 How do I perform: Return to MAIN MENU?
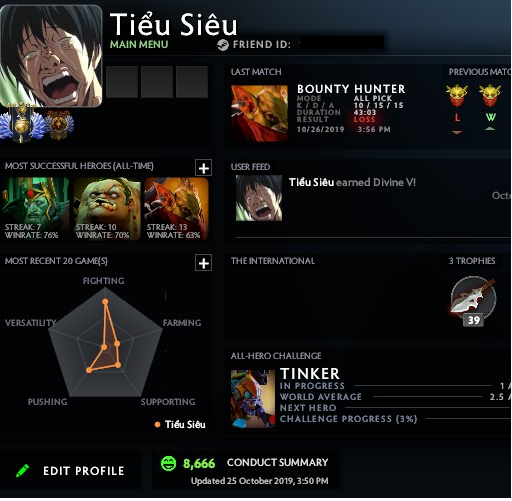click(139, 45)
